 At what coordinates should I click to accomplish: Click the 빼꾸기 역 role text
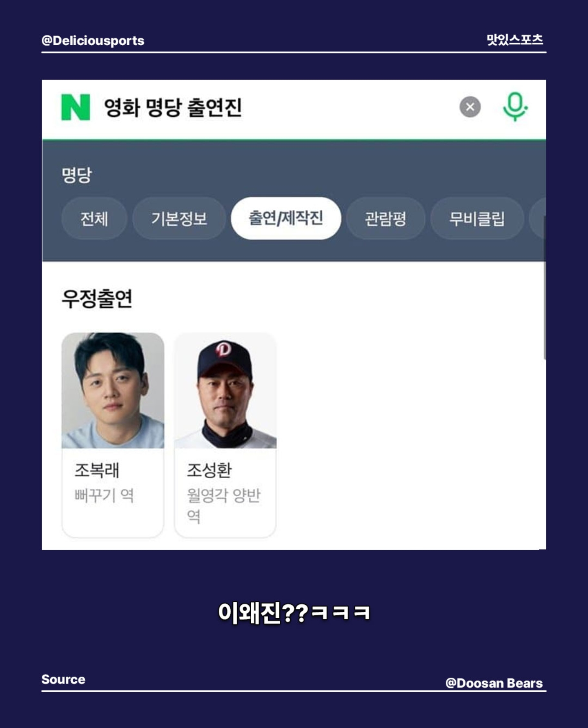(x=104, y=495)
